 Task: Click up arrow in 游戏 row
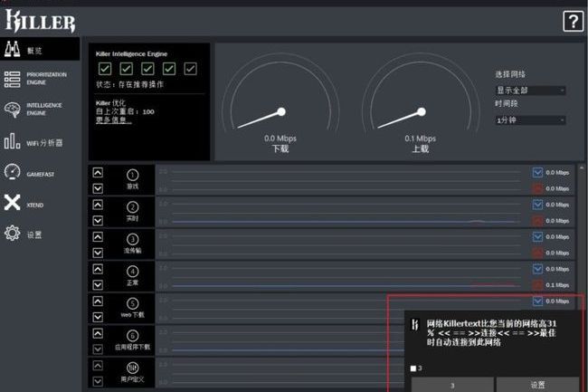point(98,173)
